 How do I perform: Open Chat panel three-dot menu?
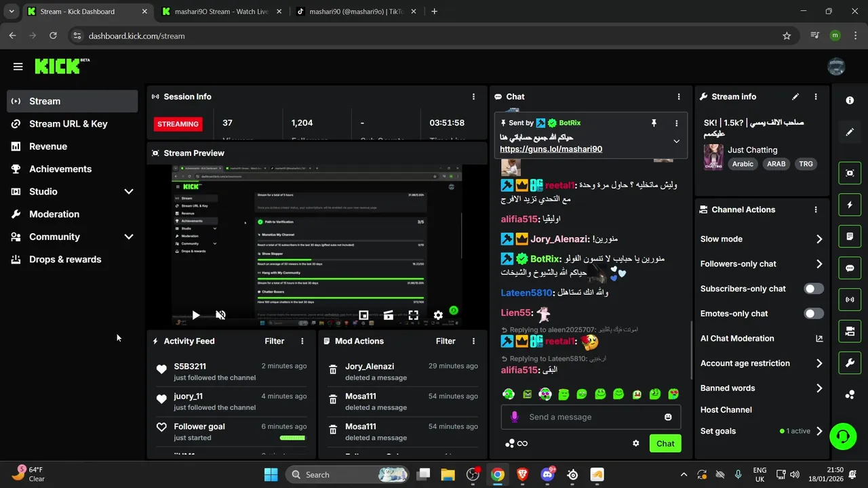679,97
